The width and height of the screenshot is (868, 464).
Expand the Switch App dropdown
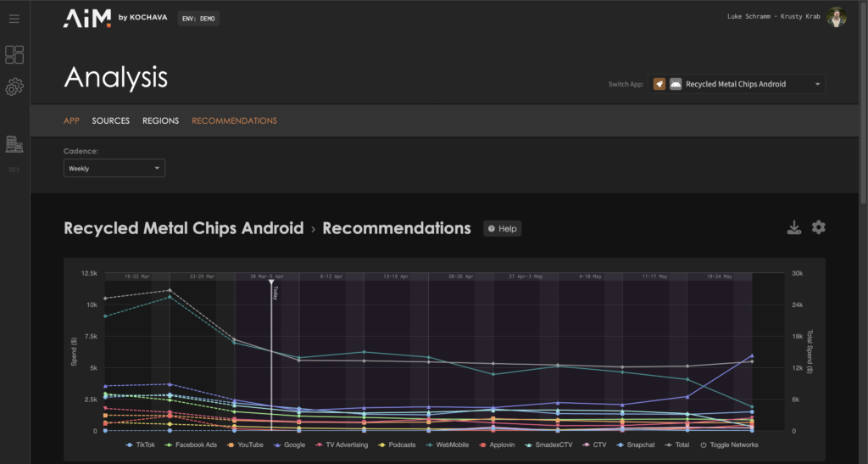[x=736, y=84]
